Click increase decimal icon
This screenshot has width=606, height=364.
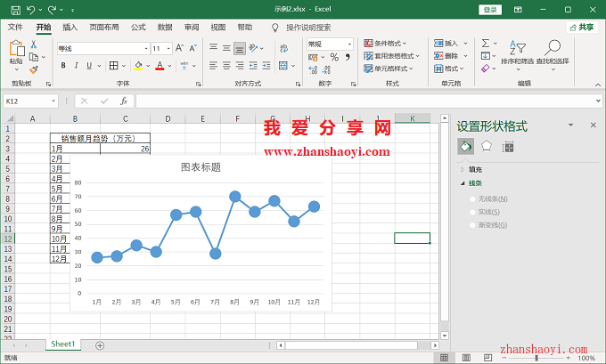[x=313, y=70]
